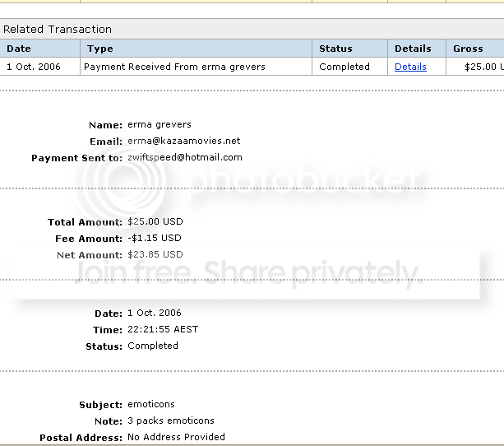
Task: Click the 'Payment Sent to:' label
Action: click(76, 158)
